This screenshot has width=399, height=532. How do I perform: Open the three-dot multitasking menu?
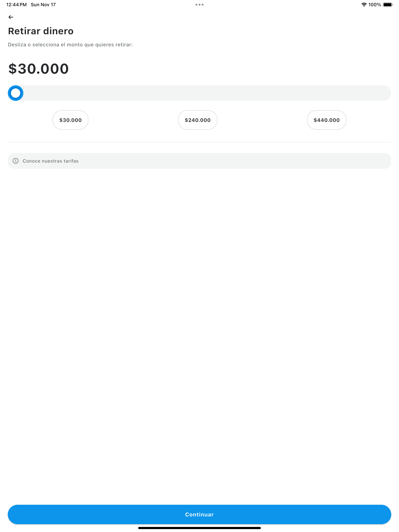[199, 4]
